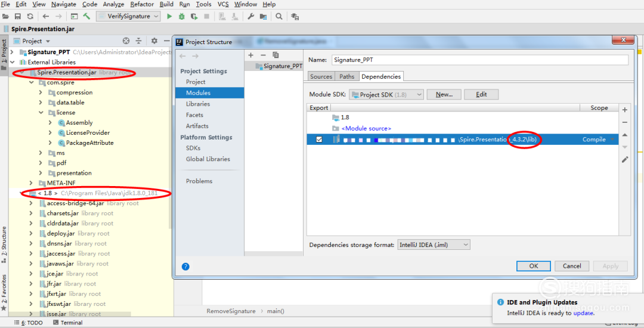Image resolution: width=644 pixels, height=328 pixels.
Task: Copy the module icon in dialog
Action: [275, 55]
